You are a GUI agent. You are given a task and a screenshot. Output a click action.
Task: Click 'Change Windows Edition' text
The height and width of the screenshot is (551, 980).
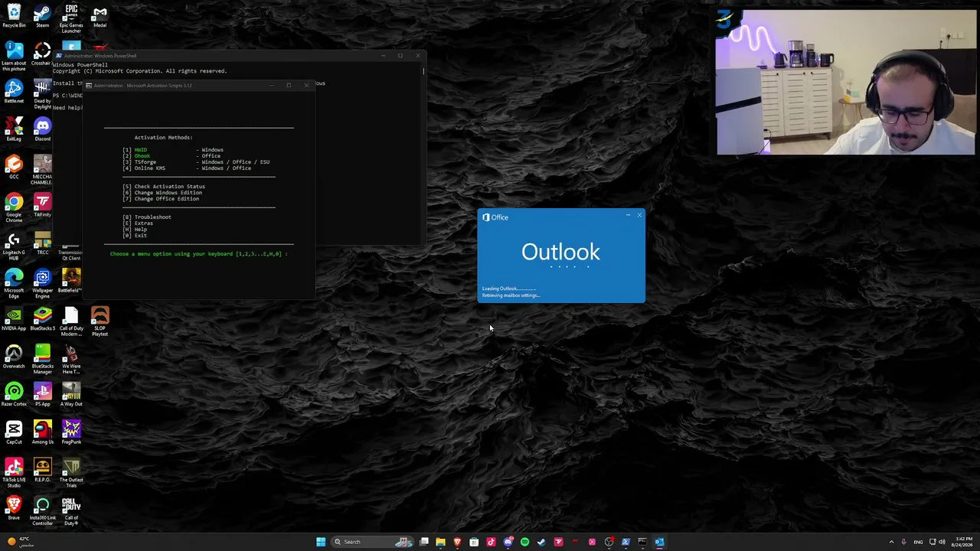(x=168, y=193)
